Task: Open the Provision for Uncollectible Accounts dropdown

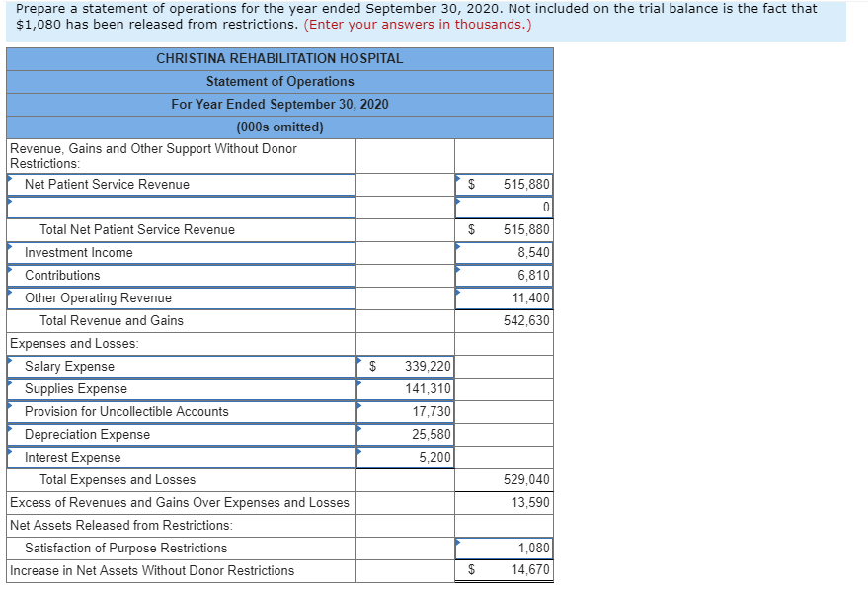Action: 10,411
